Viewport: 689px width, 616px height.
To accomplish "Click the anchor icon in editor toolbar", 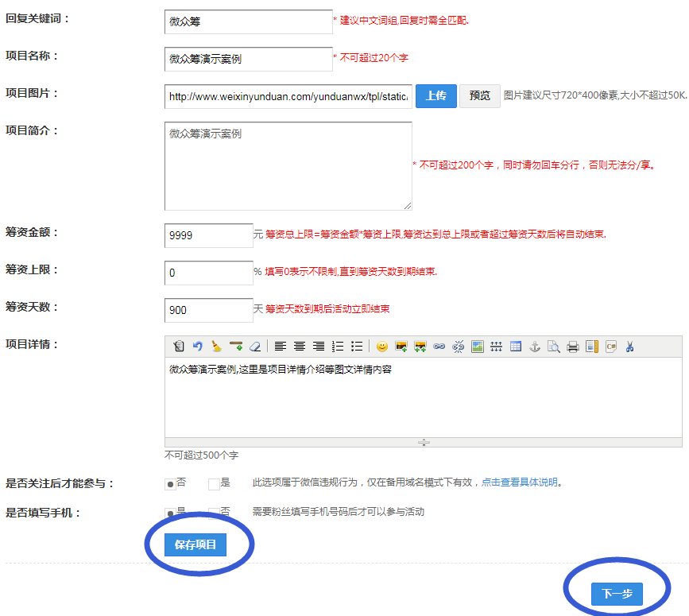I will point(535,347).
